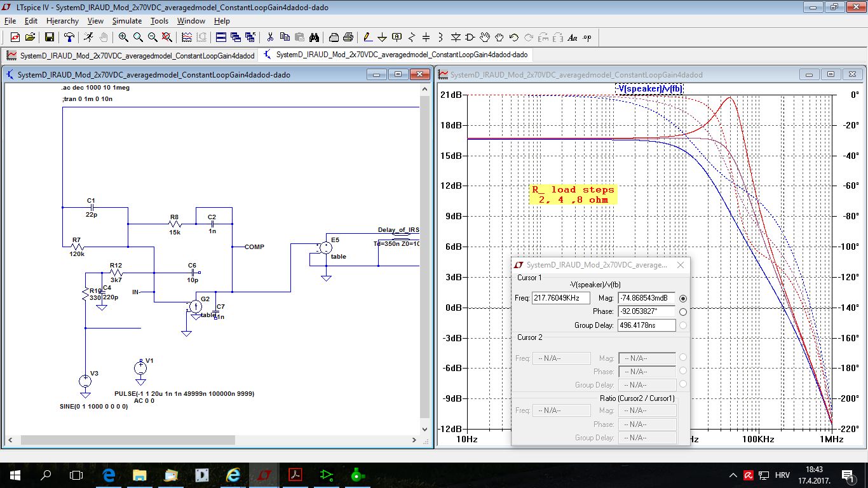Switch to the waveform plot tab
Screen dimensions: 868x488
131,55
